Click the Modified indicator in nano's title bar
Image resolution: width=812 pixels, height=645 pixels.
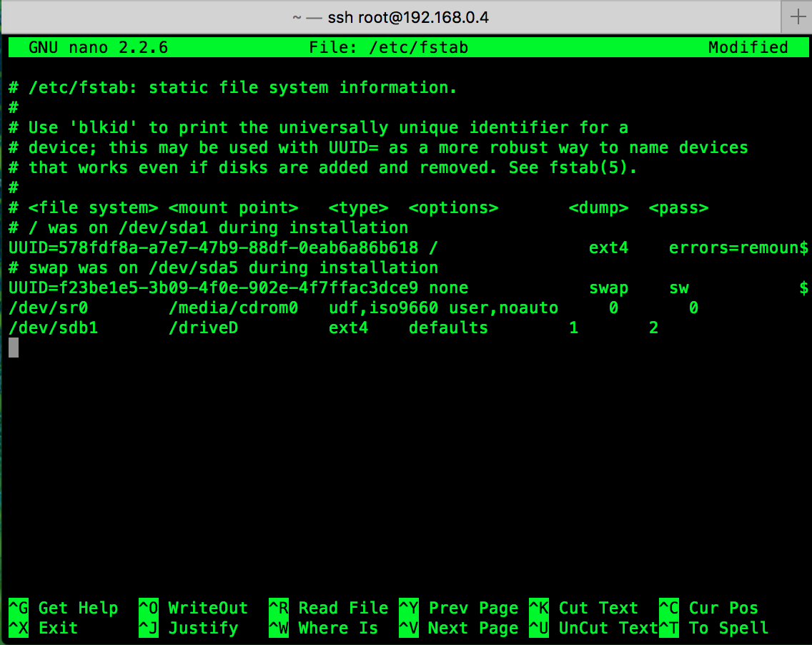748,47
